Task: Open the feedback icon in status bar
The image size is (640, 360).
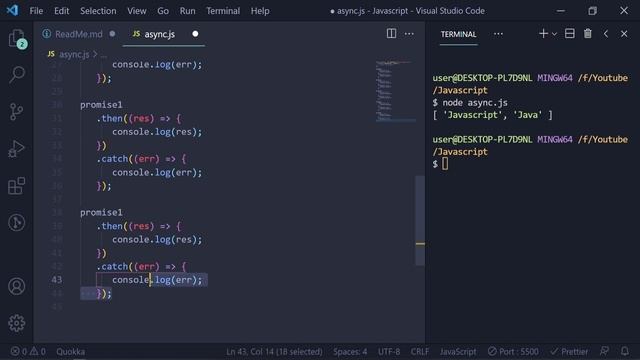Action: (x=604, y=351)
